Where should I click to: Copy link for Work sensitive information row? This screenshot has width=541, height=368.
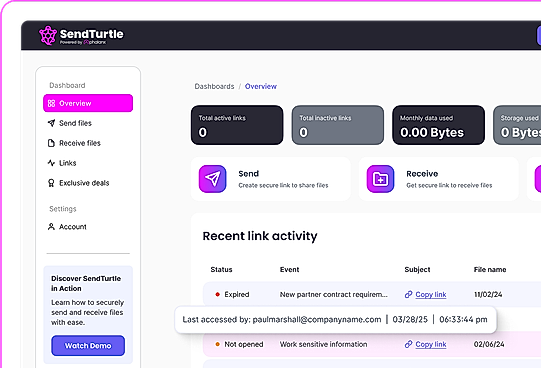click(x=431, y=344)
